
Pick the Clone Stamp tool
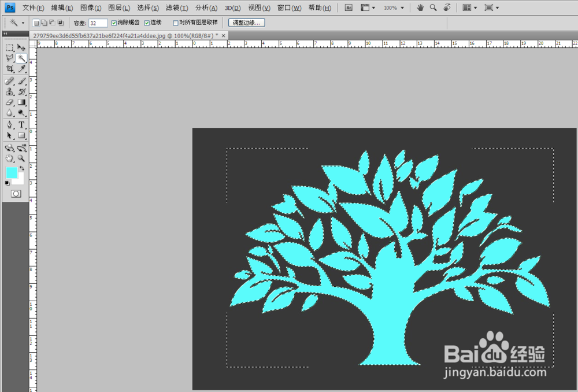(x=10, y=91)
